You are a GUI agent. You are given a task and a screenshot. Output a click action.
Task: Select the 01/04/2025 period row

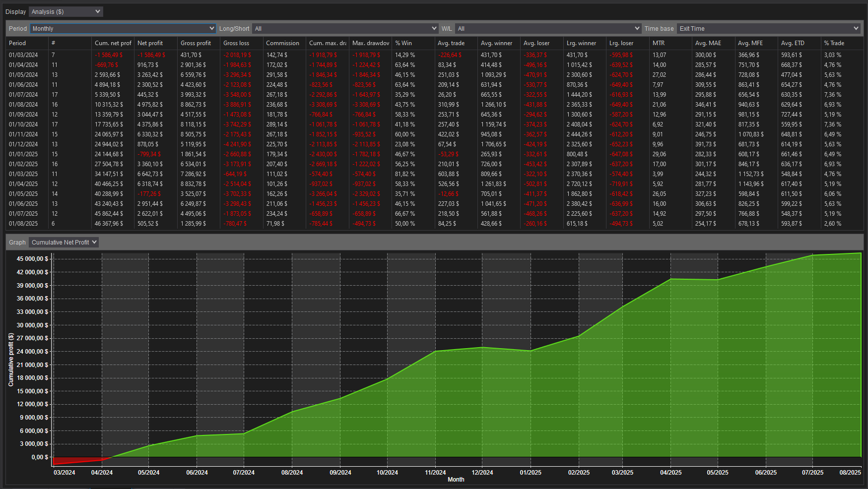point(434,184)
